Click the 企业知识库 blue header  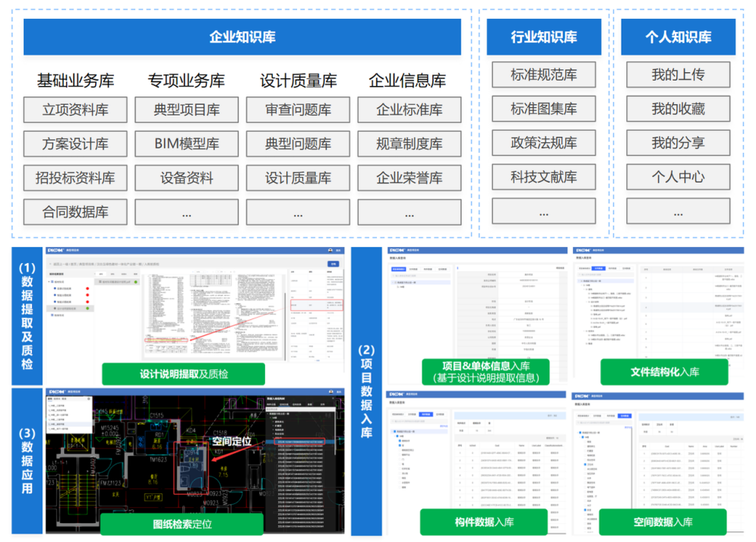click(242, 37)
